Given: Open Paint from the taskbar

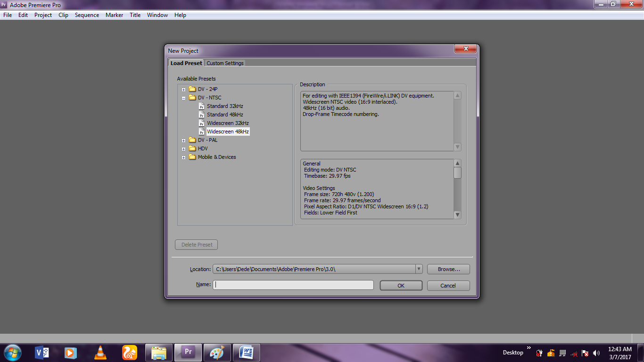Looking at the screenshot, I should pos(217,353).
